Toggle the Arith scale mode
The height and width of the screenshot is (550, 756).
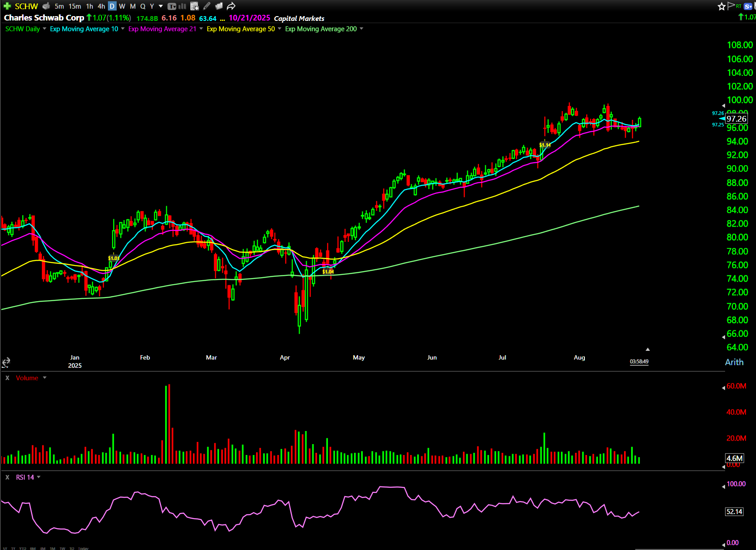coord(734,362)
